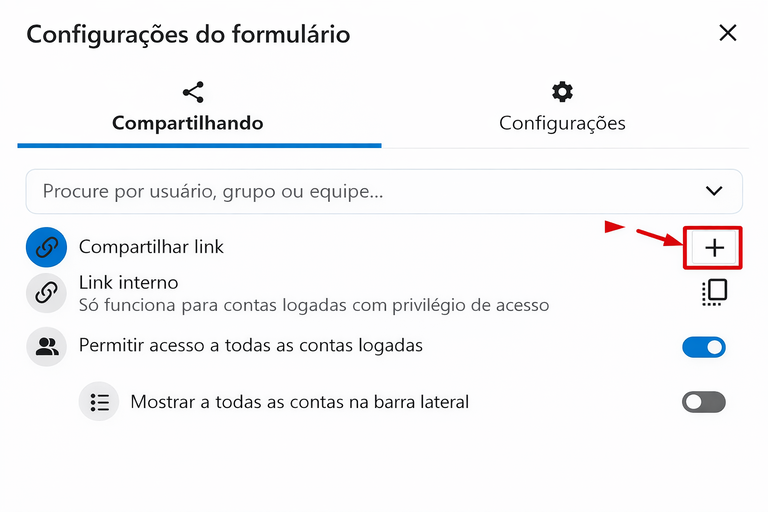Click Mostrar a todas as contas label
Screen dimensions: 768x512
[x=300, y=402]
